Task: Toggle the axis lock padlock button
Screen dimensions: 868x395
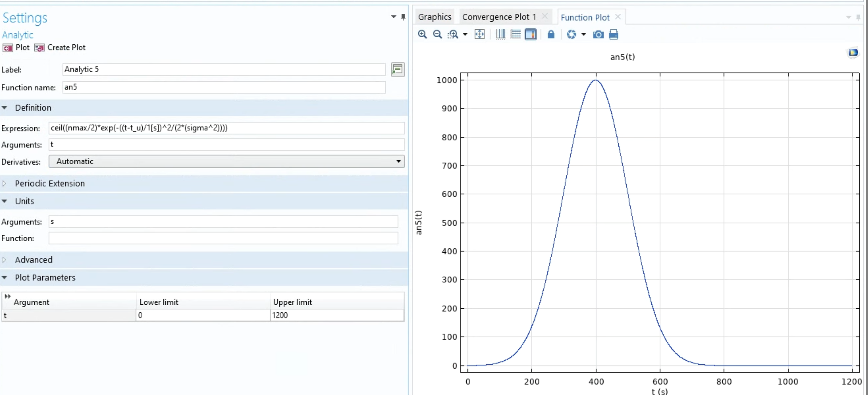Action: pos(550,34)
